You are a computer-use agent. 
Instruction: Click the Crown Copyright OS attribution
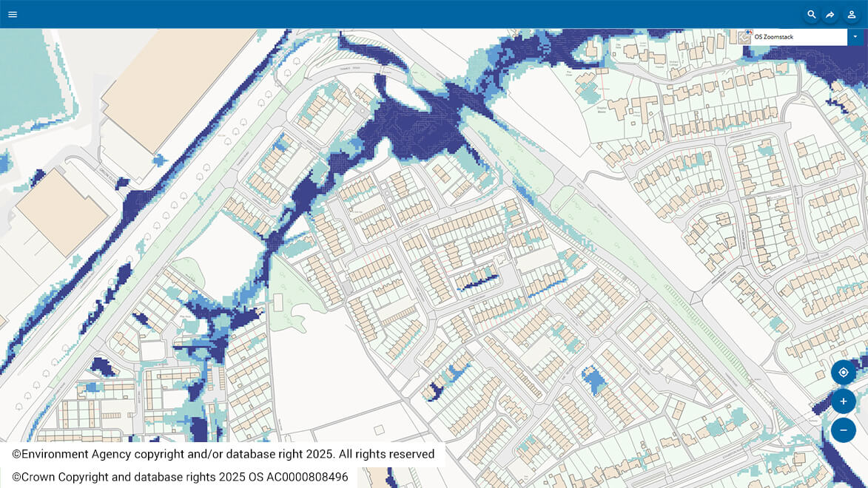(x=179, y=477)
